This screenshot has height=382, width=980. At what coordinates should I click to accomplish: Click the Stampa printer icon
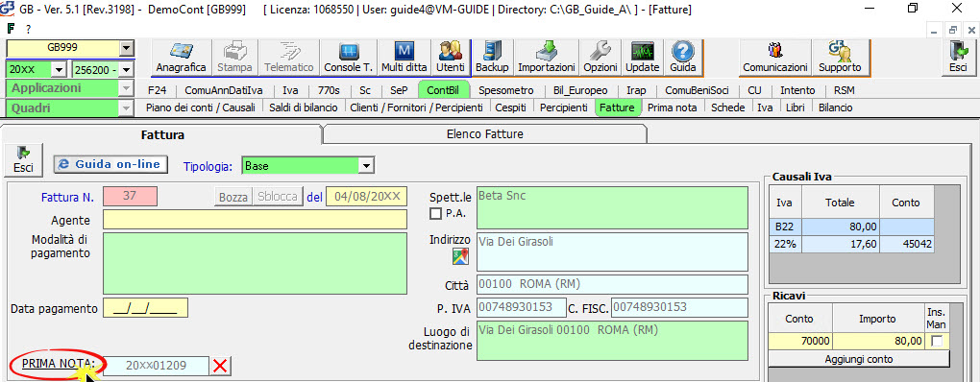tap(235, 58)
